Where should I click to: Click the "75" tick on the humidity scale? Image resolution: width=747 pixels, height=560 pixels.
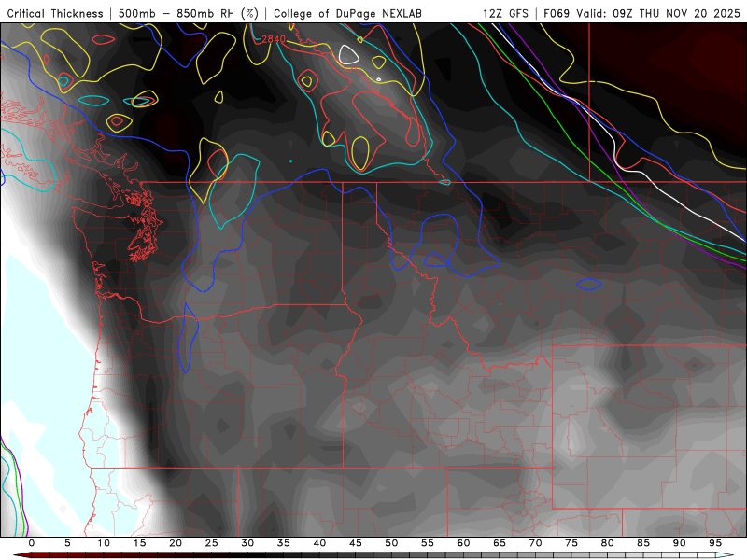point(571,543)
